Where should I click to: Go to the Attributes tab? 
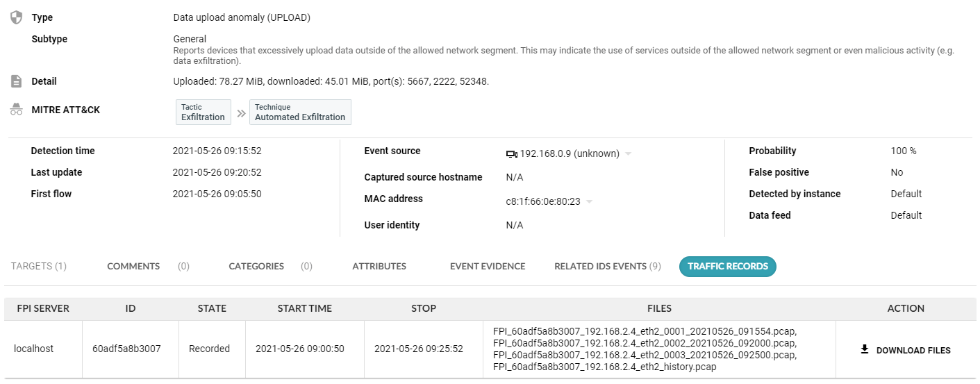coord(379,266)
